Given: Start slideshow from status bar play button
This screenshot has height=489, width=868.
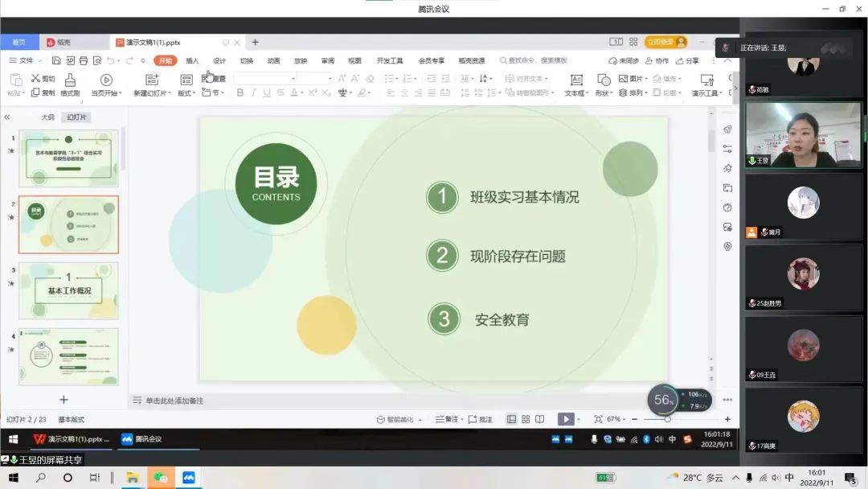Looking at the screenshot, I should pyautogui.click(x=566, y=419).
